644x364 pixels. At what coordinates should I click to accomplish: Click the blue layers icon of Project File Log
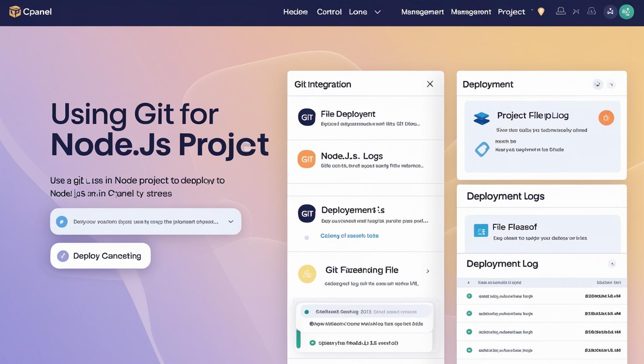point(482,118)
